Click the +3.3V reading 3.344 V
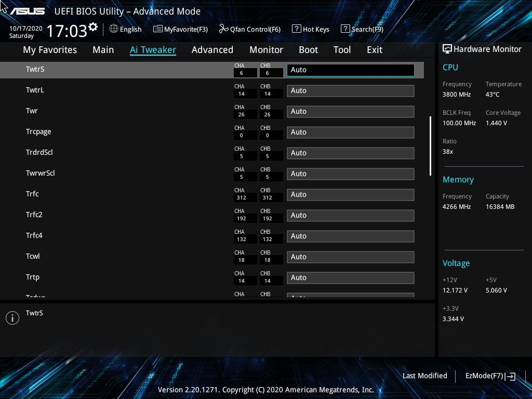 coord(453,320)
